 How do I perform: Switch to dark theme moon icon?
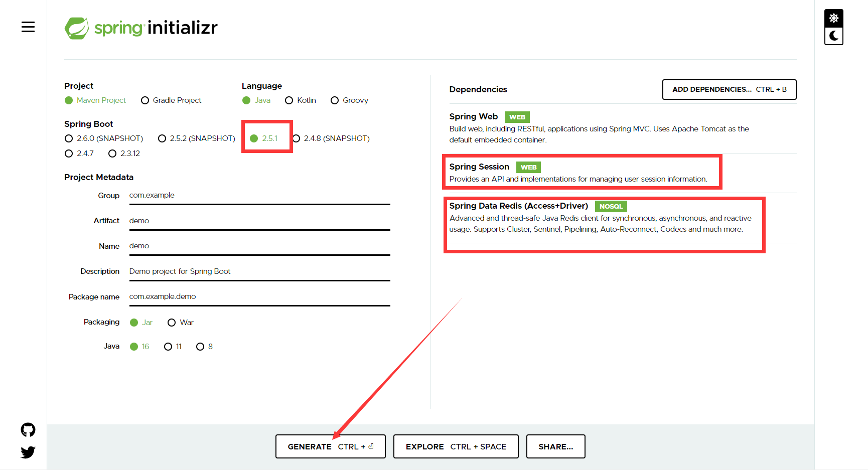pyautogui.click(x=833, y=36)
